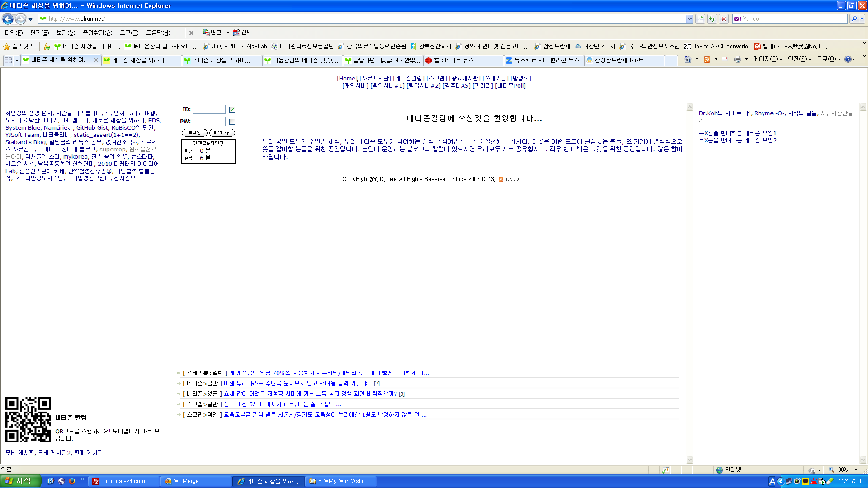Click the Korean IME 'A' language tray icon

pos(772,481)
